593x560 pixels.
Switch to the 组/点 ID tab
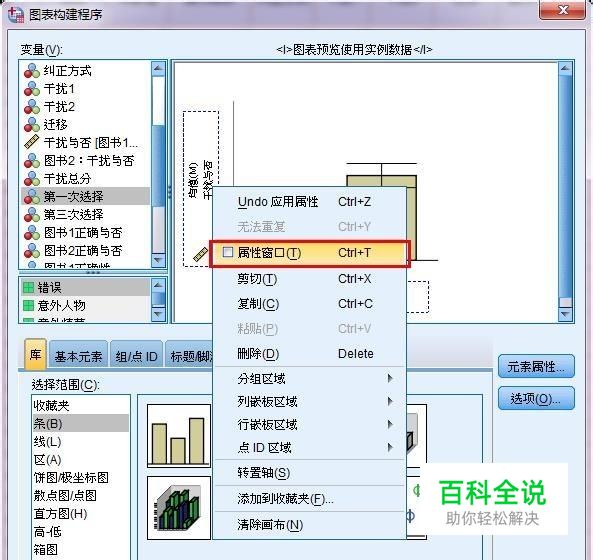coord(137,356)
